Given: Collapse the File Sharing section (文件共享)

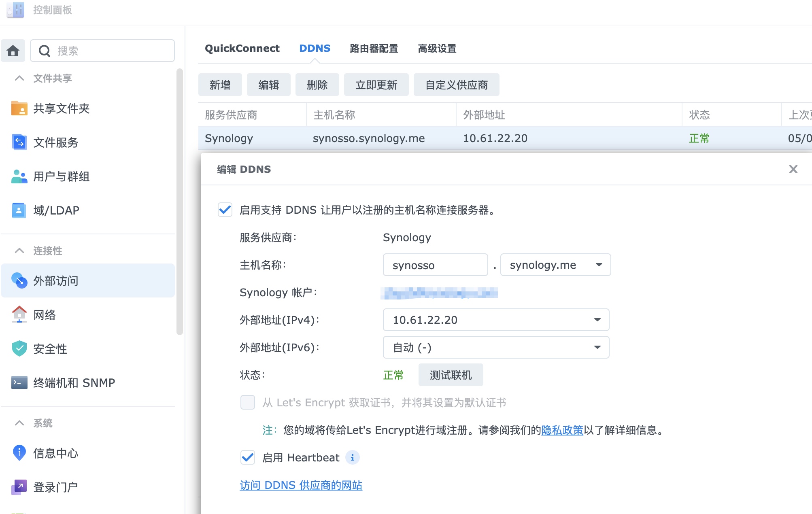Looking at the screenshot, I should tap(19, 78).
